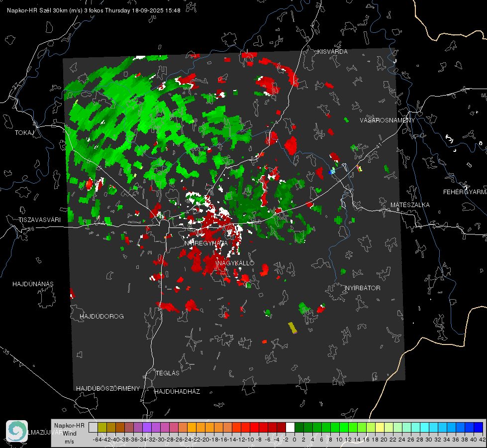
Task: Pick the yellow swatch between 18 and 20
Action: (380, 427)
